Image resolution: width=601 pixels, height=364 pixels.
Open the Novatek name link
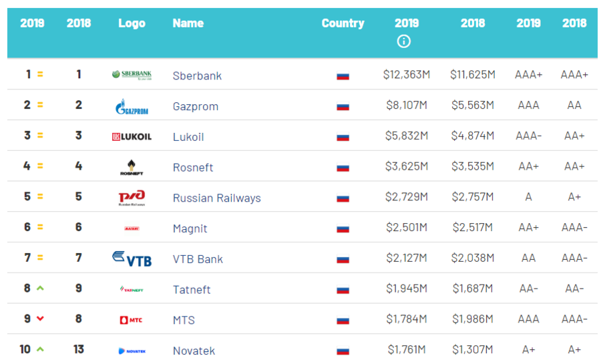point(194,351)
